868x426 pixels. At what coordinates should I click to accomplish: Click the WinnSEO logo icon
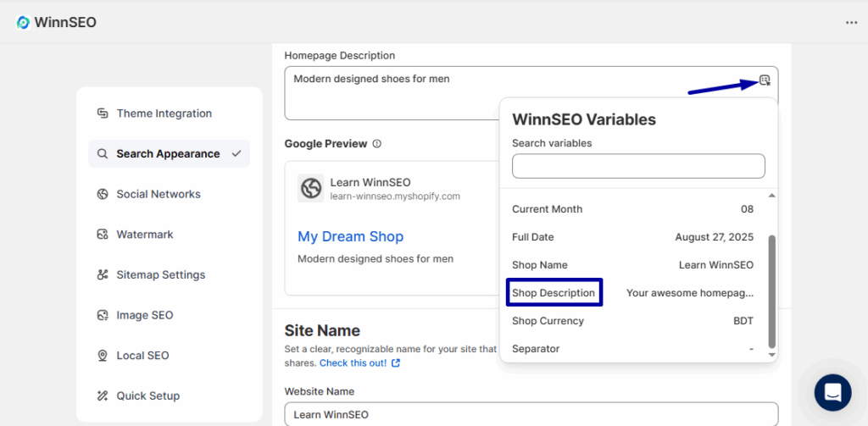(23, 22)
